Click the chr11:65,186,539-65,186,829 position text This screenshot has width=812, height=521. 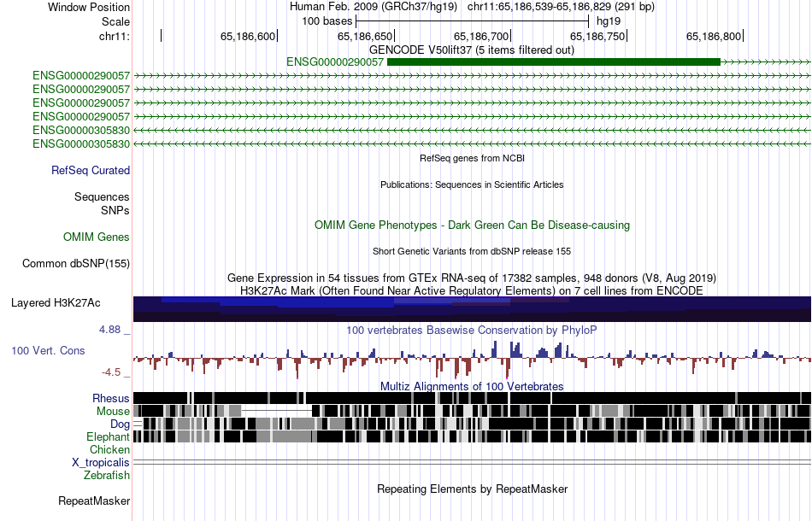point(561,7)
